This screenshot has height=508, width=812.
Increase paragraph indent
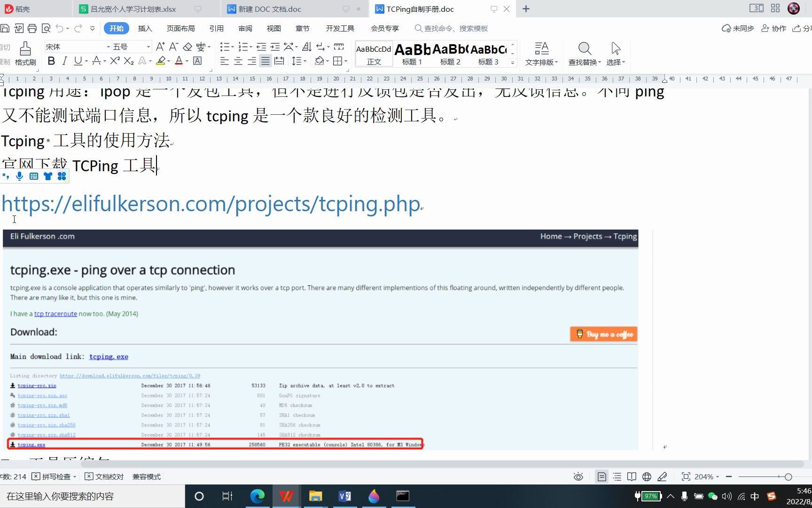point(275,47)
